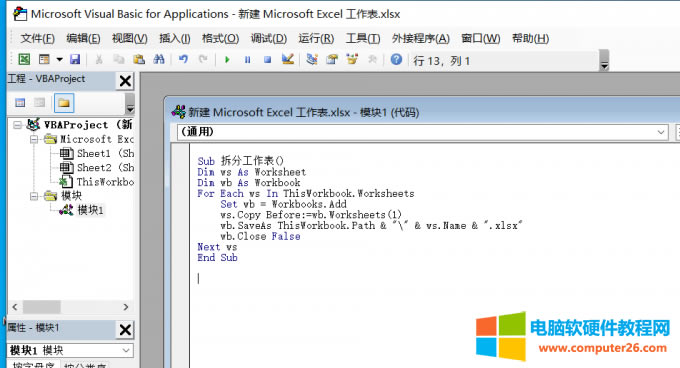Select ThisWorkbook in the project tree
This screenshot has width=680, height=368.
click(x=97, y=182)
